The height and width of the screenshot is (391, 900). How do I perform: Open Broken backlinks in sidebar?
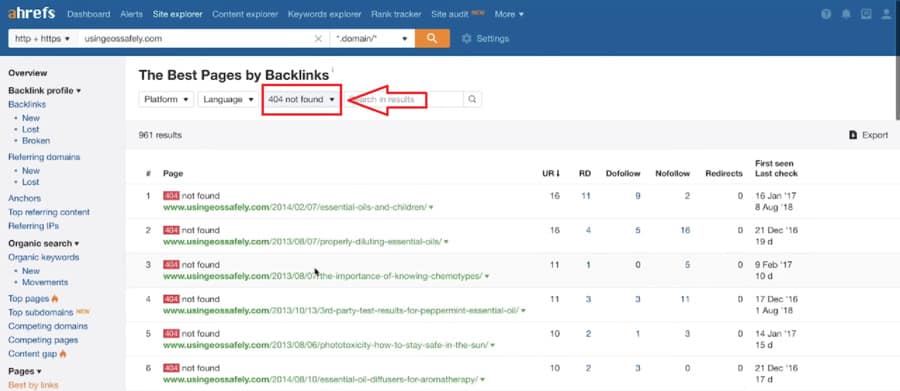pyautogui.click(x=36, y=141)
